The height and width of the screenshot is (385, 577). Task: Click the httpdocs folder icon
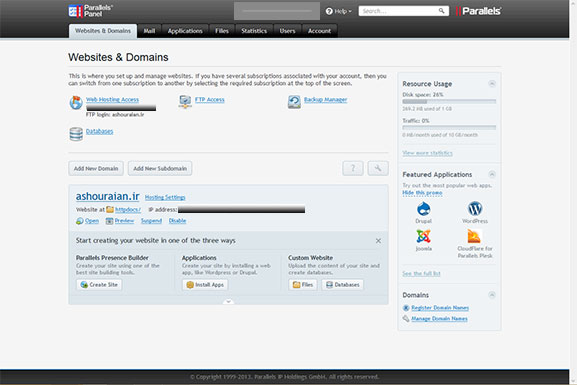110,209
